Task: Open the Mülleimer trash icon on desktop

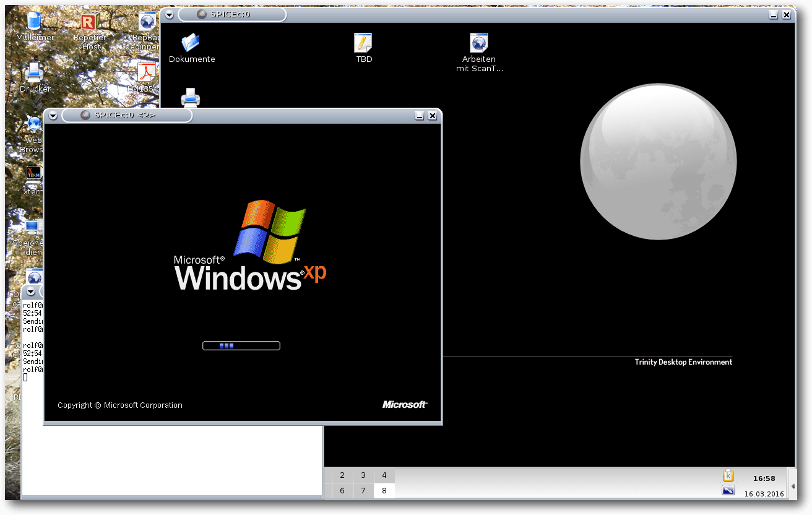Action: pos(35,22)
